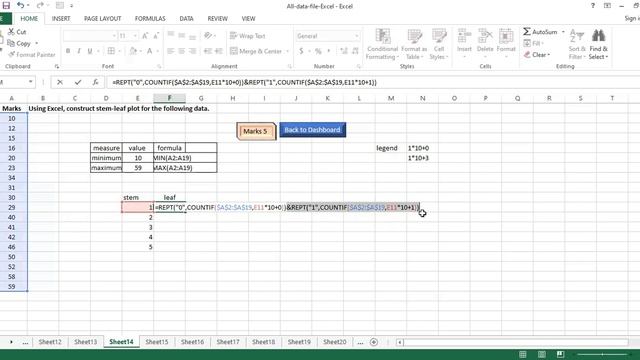This screenshot has width=640, height=360.
Task: Click the Insert Function fx button
Action: (x=95, y=82)
